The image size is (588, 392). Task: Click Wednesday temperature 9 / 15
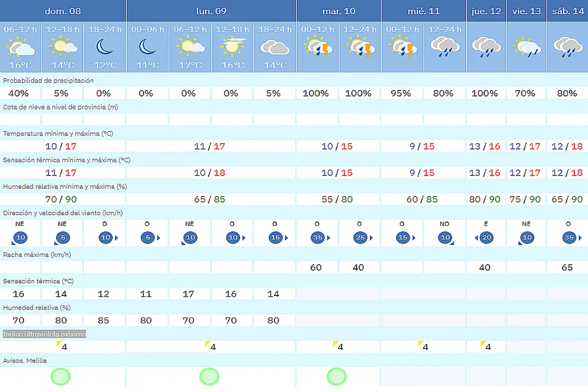(422, 146)
